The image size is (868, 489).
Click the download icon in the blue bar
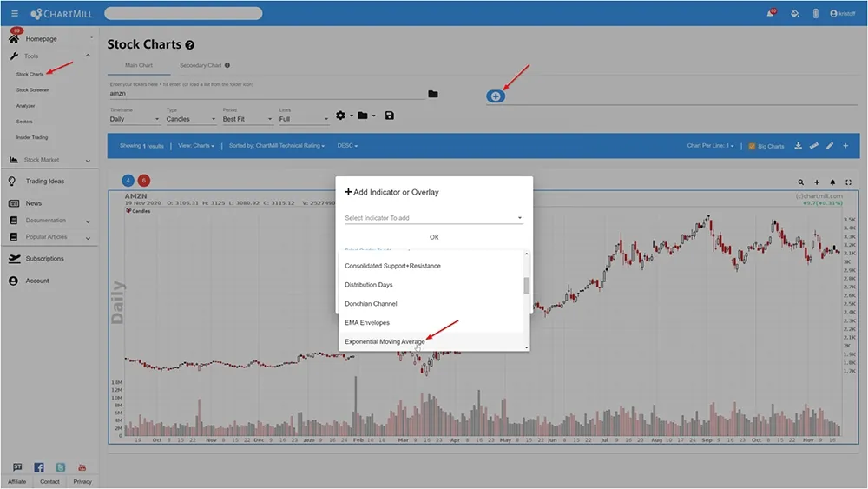[x=798, y=146]
